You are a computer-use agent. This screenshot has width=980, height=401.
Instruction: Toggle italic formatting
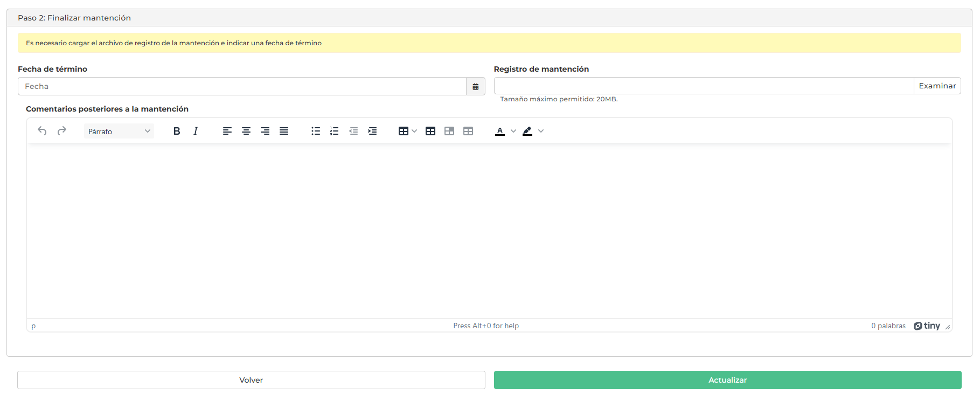(196, 131)
